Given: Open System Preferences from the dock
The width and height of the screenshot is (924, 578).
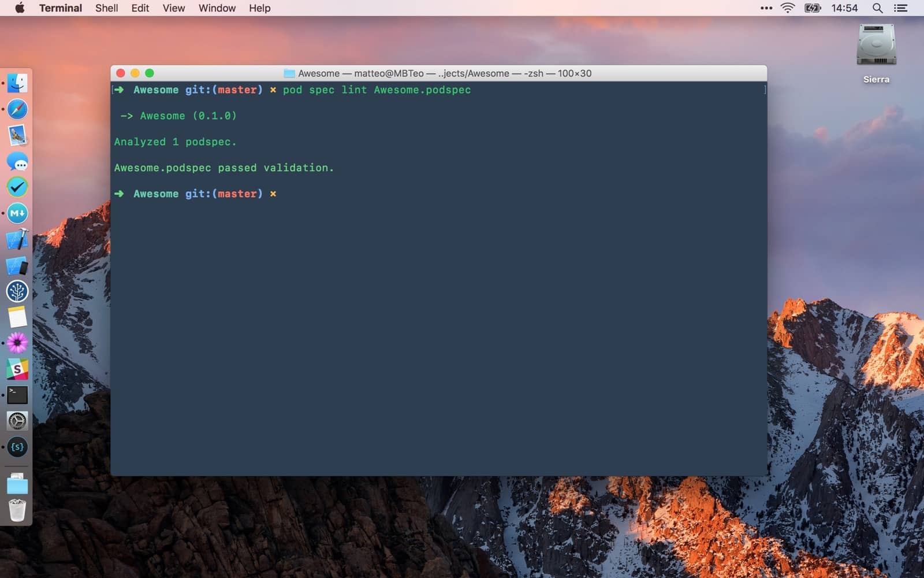Looking at the screenshot, I should [x=17, y=420].
